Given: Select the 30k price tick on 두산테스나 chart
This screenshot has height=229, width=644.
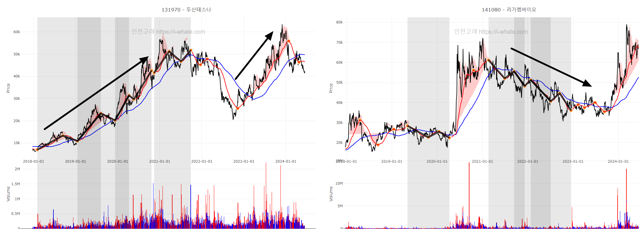Looking at the screenshot, I should [x=17, y=99].
